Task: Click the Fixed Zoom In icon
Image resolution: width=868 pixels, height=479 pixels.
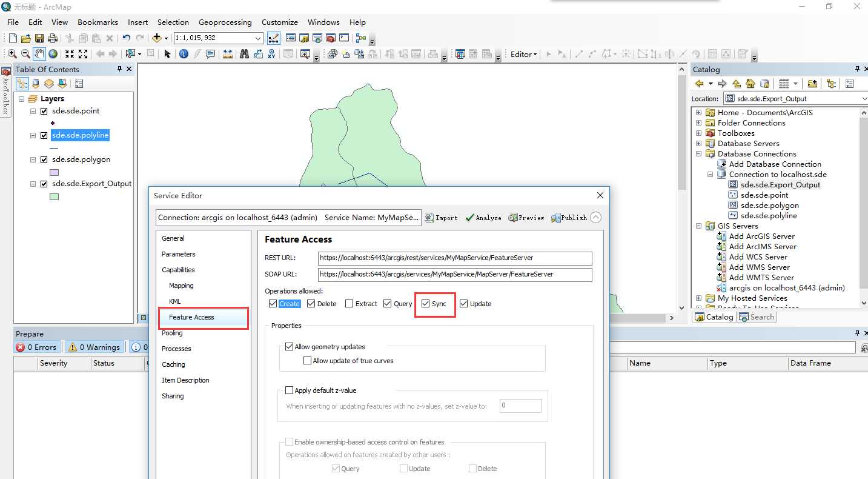Action: pos(70,54)
